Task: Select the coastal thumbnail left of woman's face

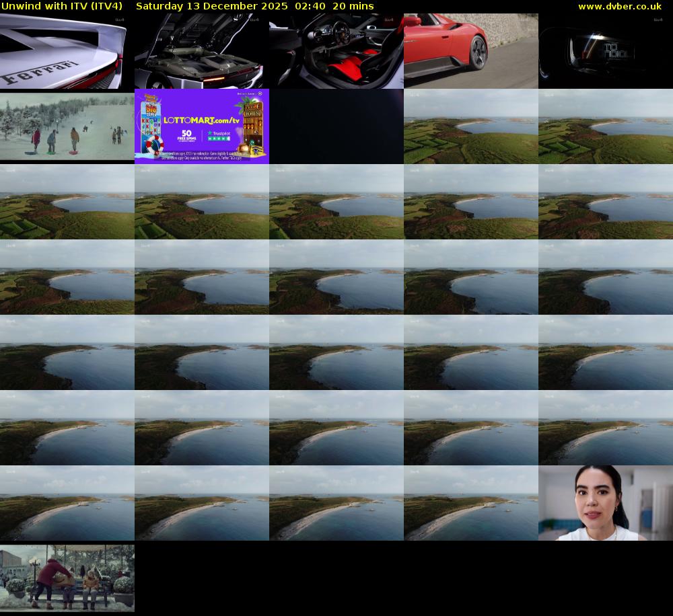Action: pos(471,503)
